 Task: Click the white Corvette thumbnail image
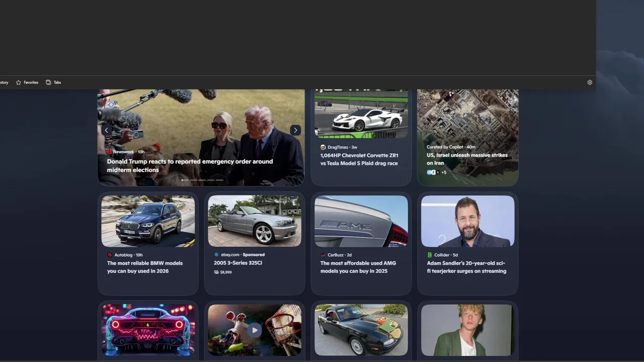click(x=361, y=114)
